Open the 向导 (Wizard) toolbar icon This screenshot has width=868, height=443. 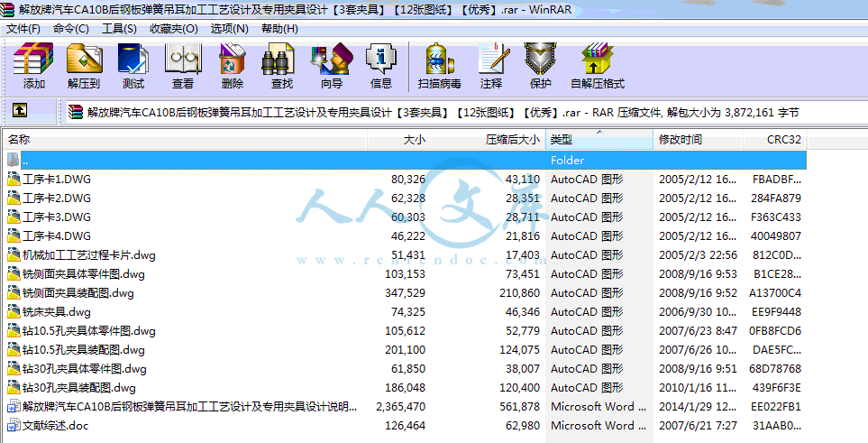[x=332, y=59]
